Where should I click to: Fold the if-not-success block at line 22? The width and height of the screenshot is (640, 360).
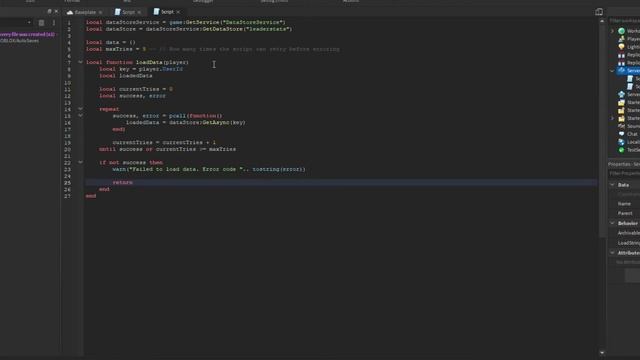pos(80,162)
